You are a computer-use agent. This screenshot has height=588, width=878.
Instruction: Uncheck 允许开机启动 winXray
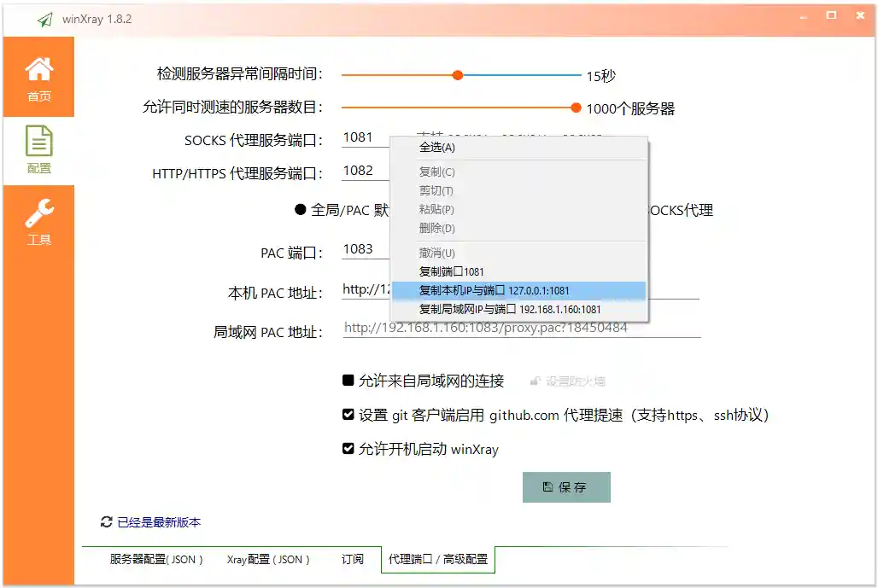pos(348,447)
